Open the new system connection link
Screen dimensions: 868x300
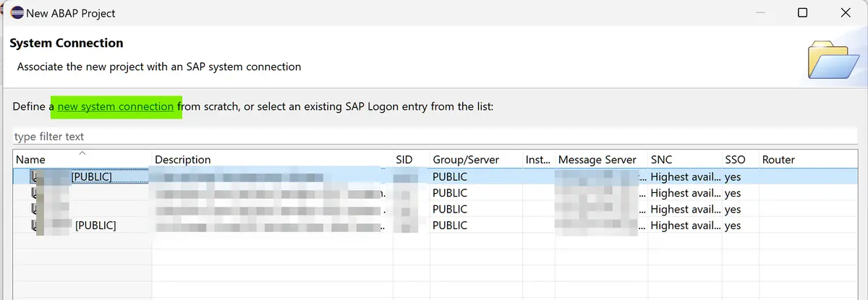[x=116, y=106]
